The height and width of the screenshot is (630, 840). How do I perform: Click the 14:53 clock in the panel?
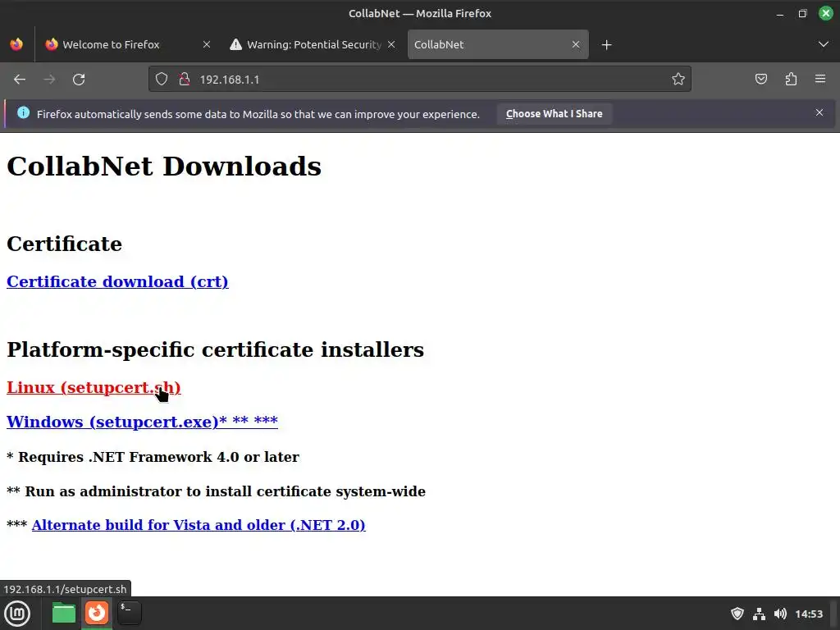pos(808,614)
